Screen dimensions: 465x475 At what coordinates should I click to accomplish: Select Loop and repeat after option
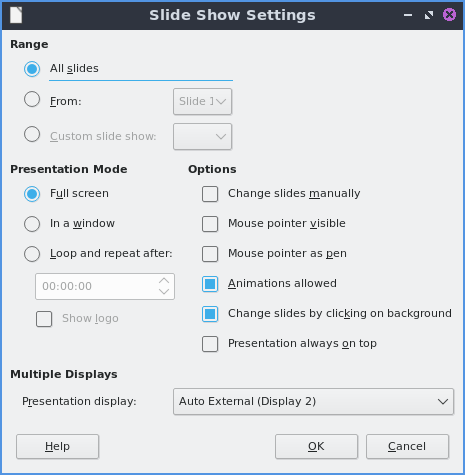[32, 254]
